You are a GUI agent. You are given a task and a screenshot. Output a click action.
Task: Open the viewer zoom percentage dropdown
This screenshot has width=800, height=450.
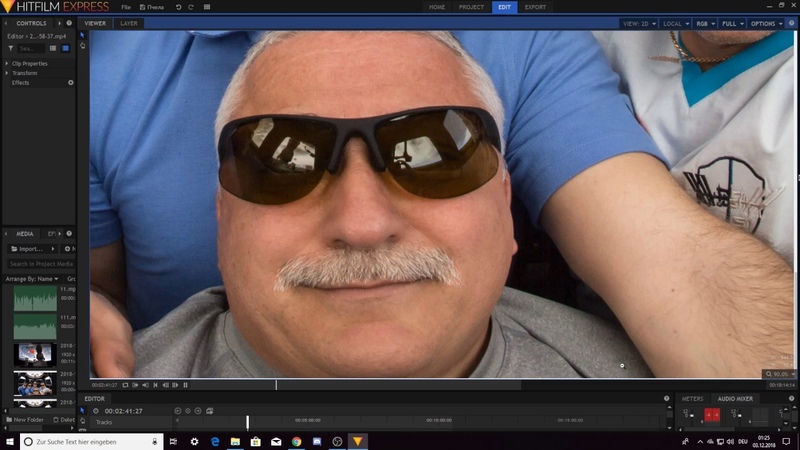click(780, 374)
